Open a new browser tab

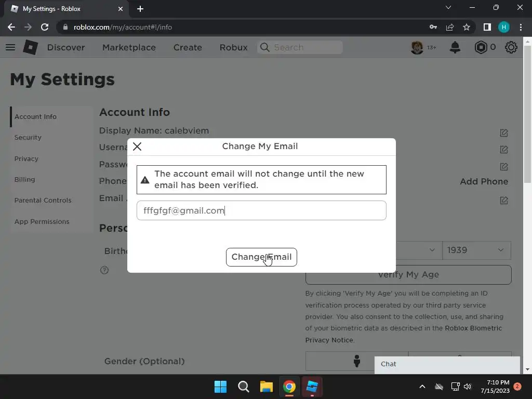(x=140, y=9)
